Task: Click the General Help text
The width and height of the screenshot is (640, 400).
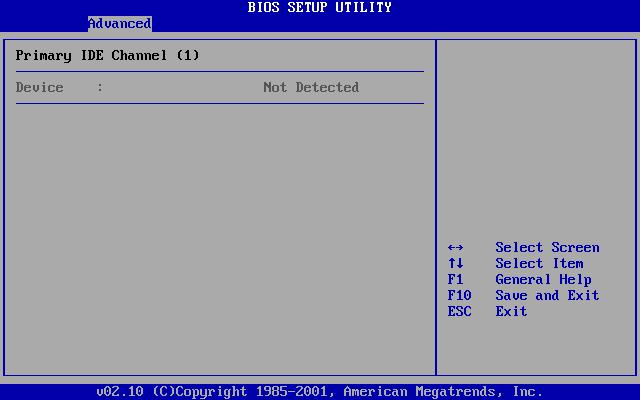Action: coord(543,280)
